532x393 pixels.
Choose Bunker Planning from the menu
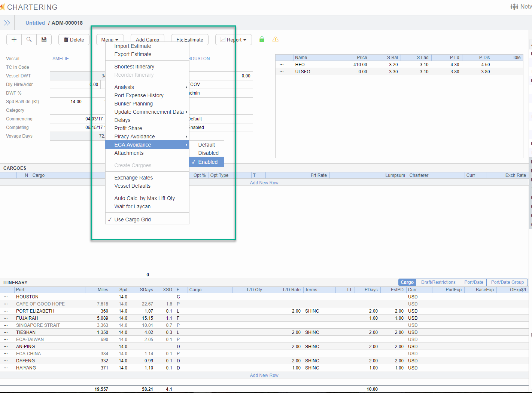(x=134, y=104)
